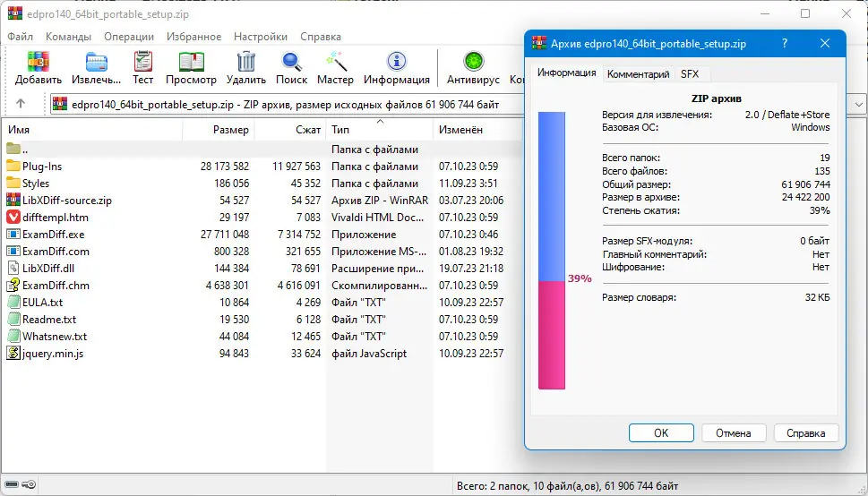Select the ExamDiff.exe file name
Viewport: 868px width, 496px height.
53,235
